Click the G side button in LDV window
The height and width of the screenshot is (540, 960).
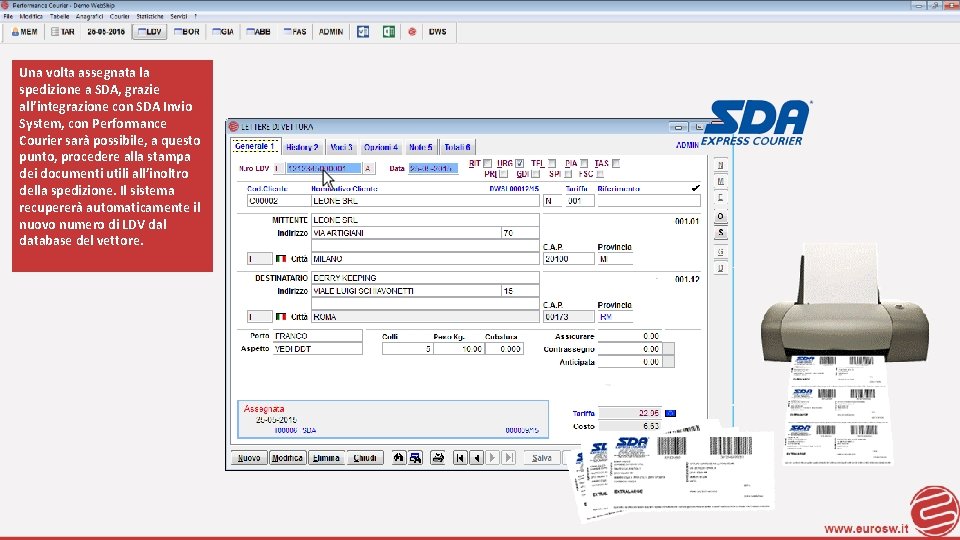coord(721,252)
